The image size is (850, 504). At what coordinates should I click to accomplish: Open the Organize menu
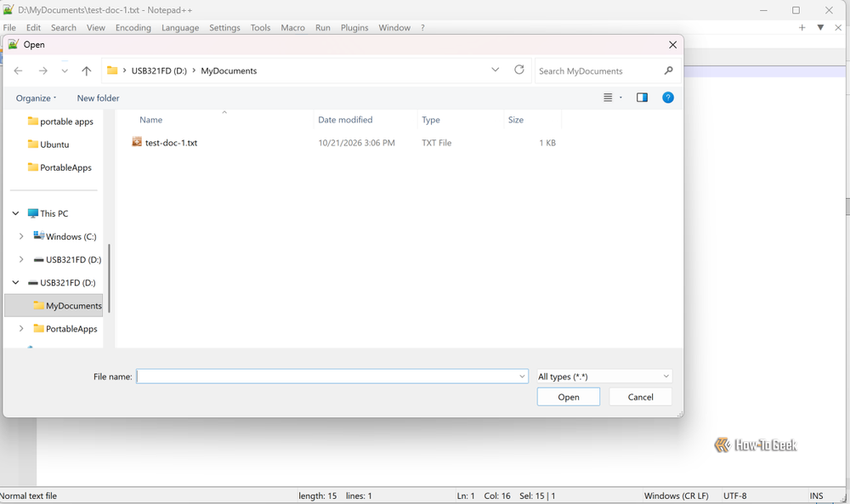click(x=36, y=98)
